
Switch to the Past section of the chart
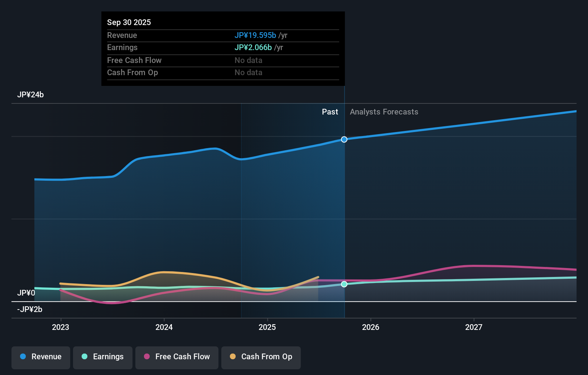[330, 112]
